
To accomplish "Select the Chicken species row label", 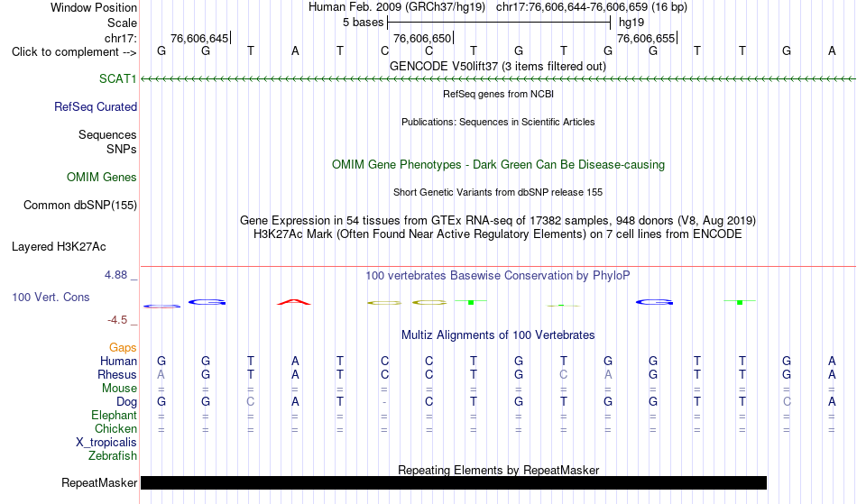I will (115, 428).
